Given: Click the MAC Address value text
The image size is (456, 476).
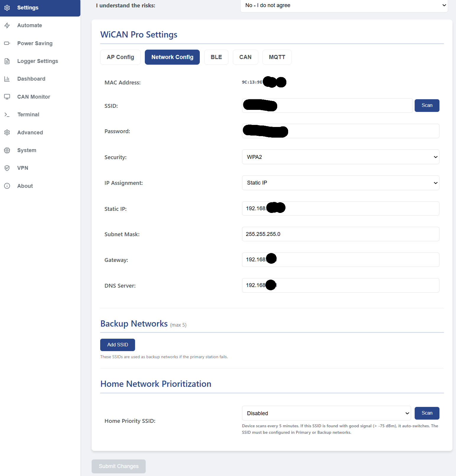Looking at the screenshot, I should click(264, 82).
